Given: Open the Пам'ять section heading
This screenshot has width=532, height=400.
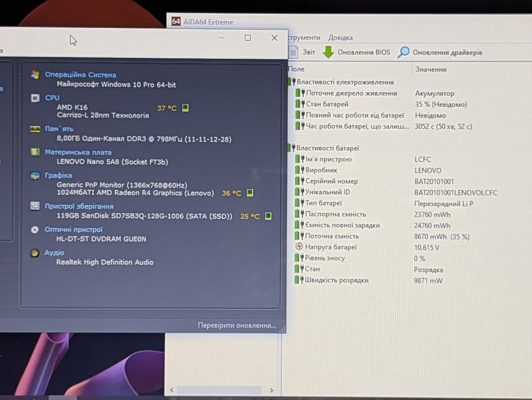Looking at the screenshot, I should point(59,129).
